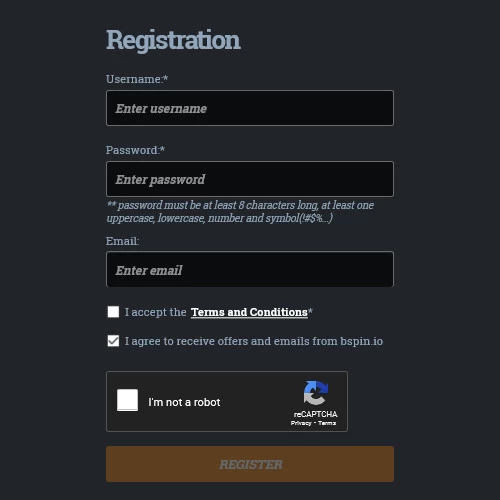
Task: Open the reCAPTCHA Terms link
Action: pyautogui.click(x=327, y=423)
